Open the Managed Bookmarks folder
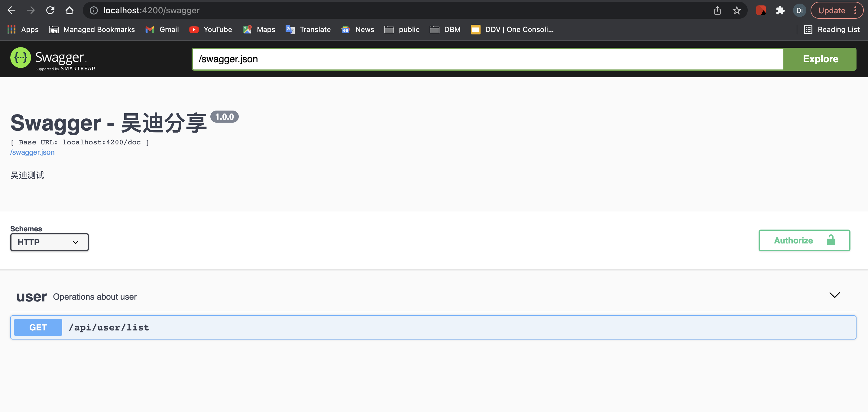 [92, 30]
